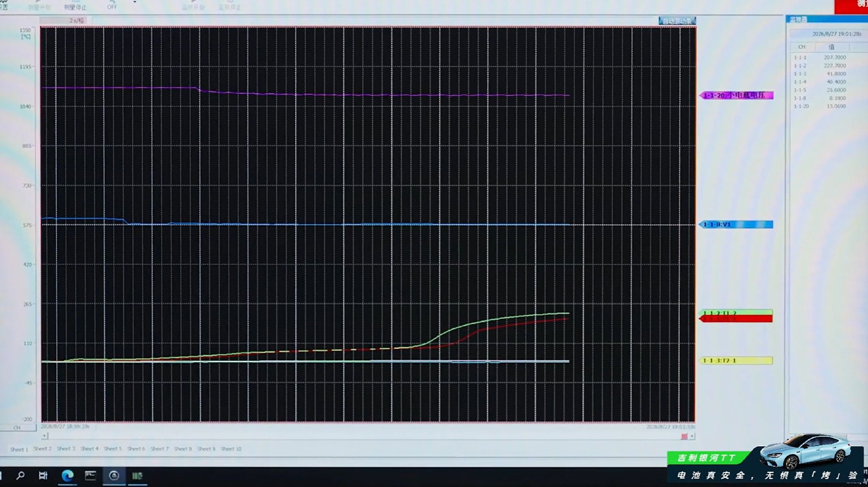Click the right arrow of chart scrollbar

(x=692, y=436)
